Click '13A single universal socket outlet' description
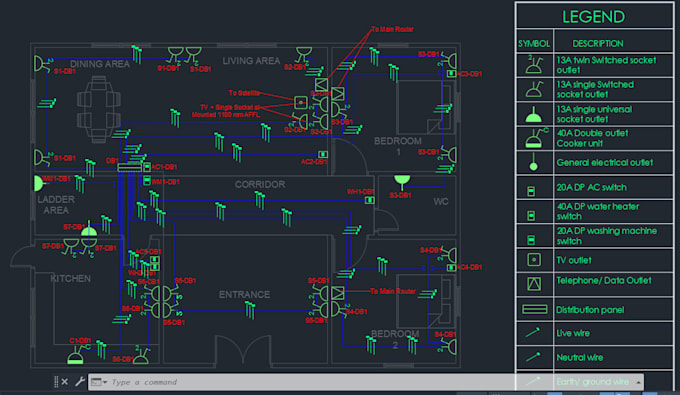Viewport: 680px width, 395px height. pos(594,114)
